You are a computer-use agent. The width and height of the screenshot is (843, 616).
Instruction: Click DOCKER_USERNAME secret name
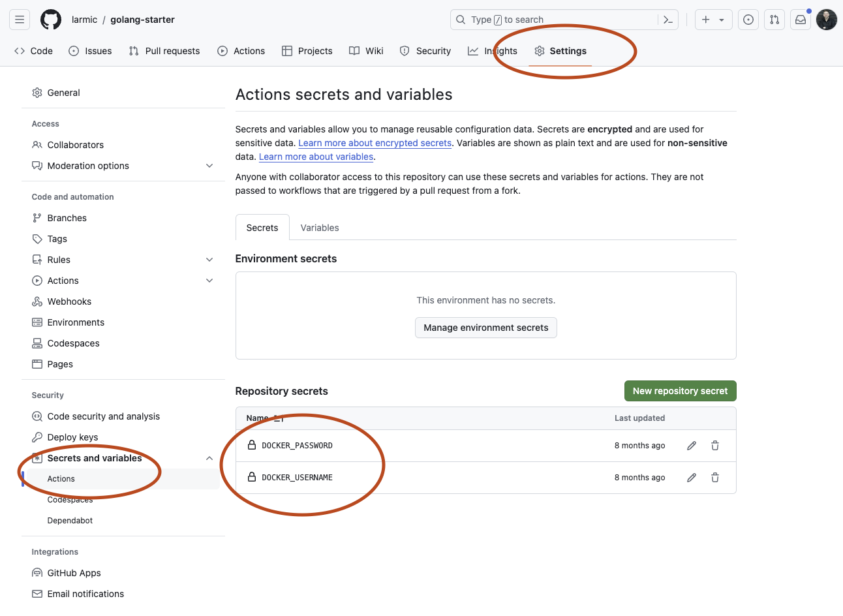pos(297,478)
